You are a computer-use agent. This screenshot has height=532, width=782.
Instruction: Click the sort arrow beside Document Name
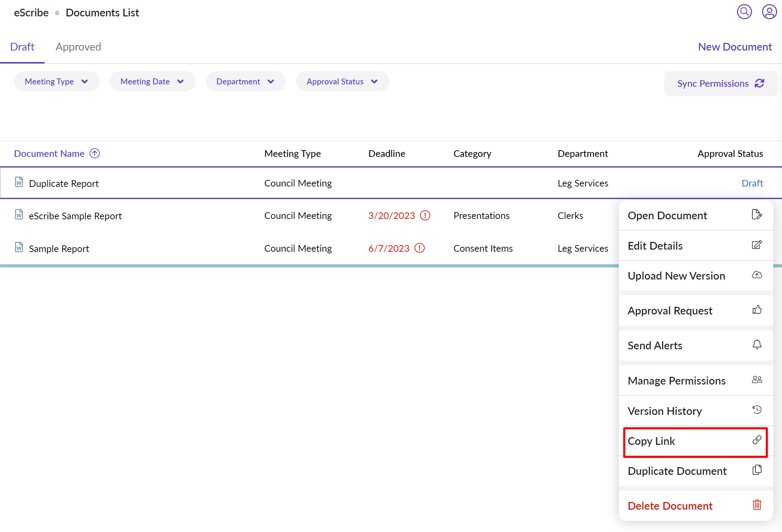coord(94,153)
